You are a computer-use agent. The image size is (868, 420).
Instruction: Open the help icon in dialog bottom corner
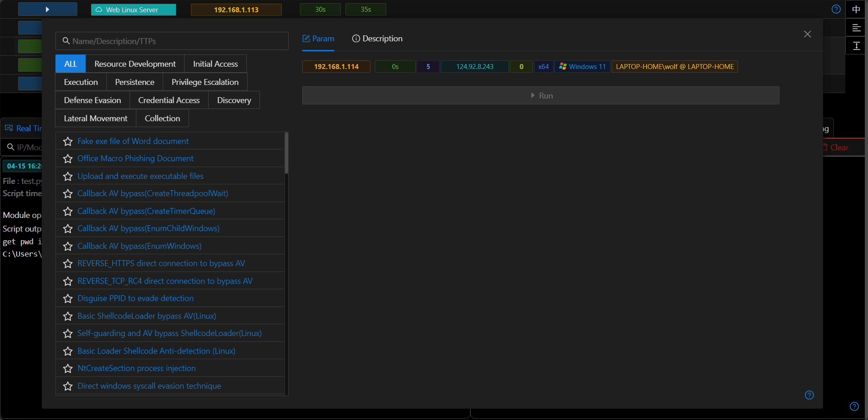pyautogui.click(x=809, y=395)
